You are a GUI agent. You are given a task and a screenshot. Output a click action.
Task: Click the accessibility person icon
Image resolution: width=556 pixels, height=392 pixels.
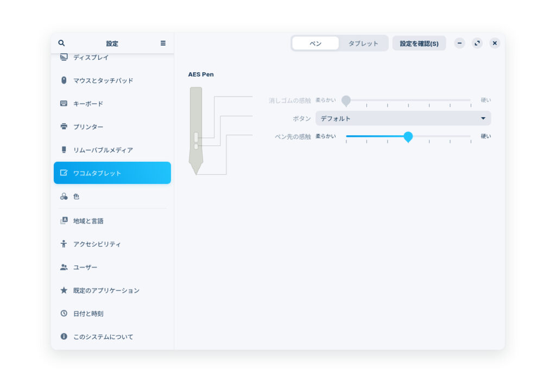[x=64, y=243]
